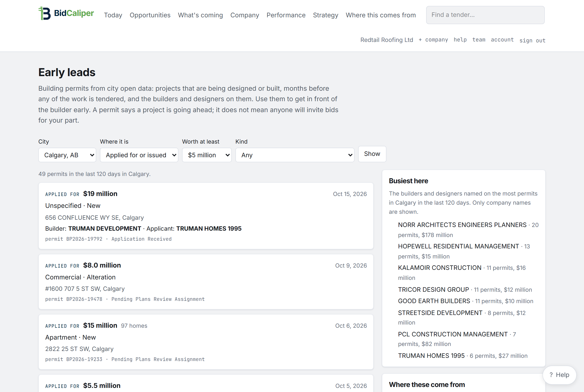
Task: Click GOOD EARTH BUILDERS in Busiest here
Action: click(434, 301)
